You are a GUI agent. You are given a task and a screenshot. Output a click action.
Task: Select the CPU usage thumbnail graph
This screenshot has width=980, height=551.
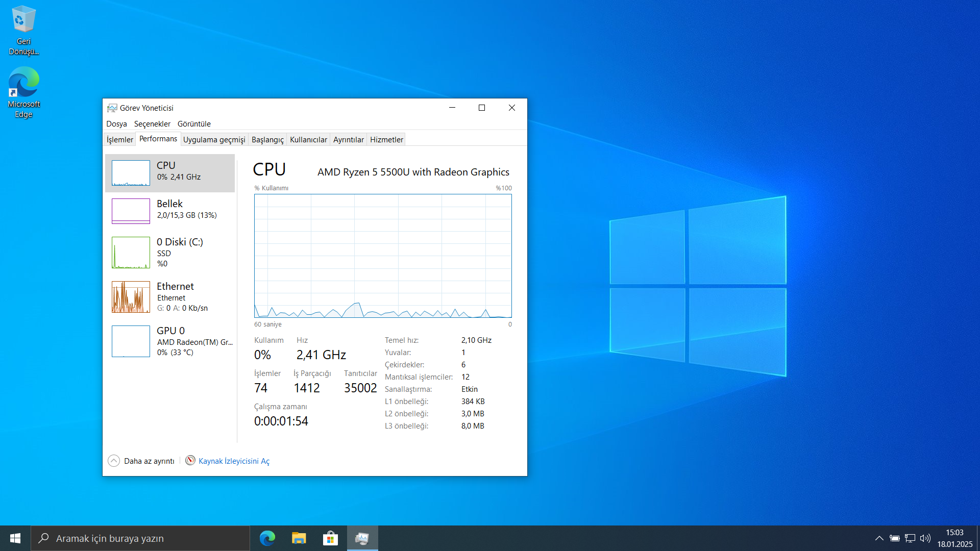(131, 173)
